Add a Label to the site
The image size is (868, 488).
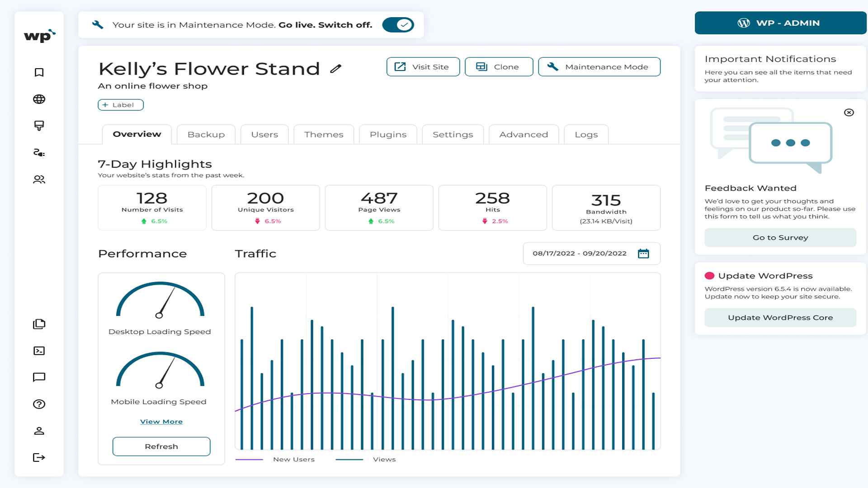coord(121,105)
